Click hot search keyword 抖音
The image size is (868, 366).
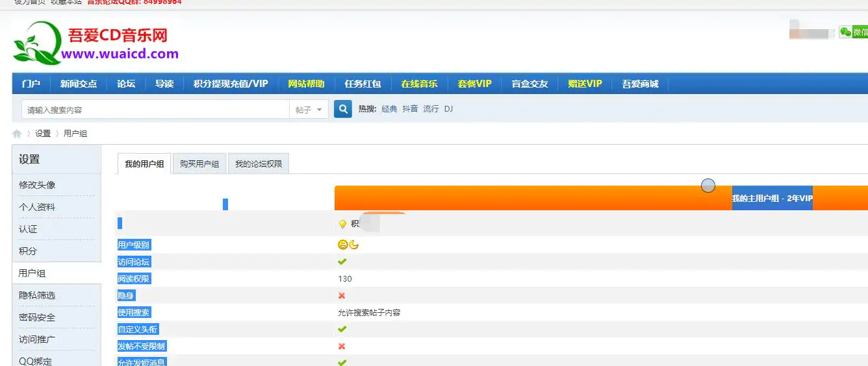pos(410,109)
